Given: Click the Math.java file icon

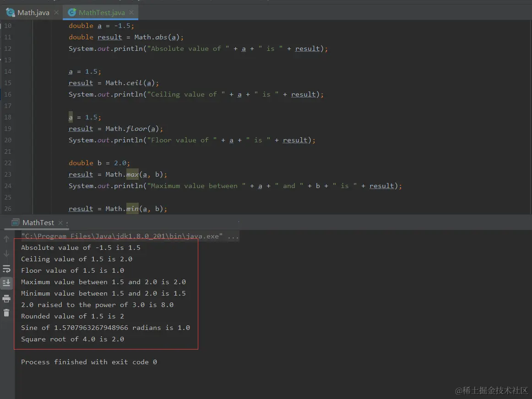Looking at the screenshot, I should 11,12.
